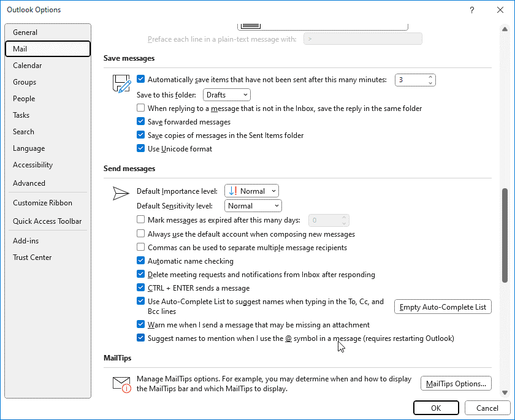Open Default Sensitivity level dropdown
The height and width of the screenshot is (420, 515).
point(253,206)
